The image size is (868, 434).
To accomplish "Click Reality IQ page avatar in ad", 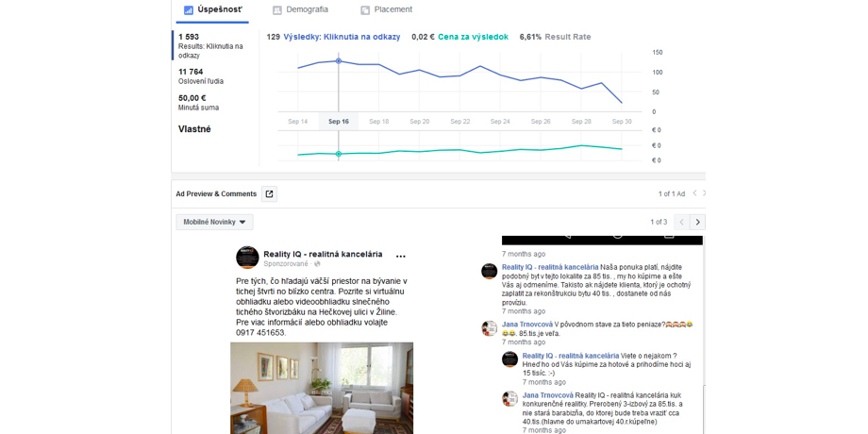I will coord(247,258).
